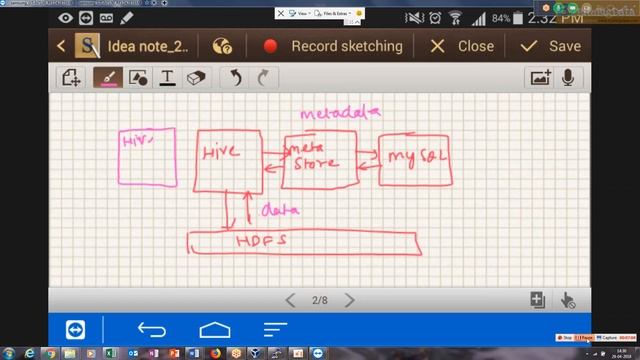Select the pen brush tool
Image resolution: width=640 pixels, height=360 pixels.
click(108, 78)
